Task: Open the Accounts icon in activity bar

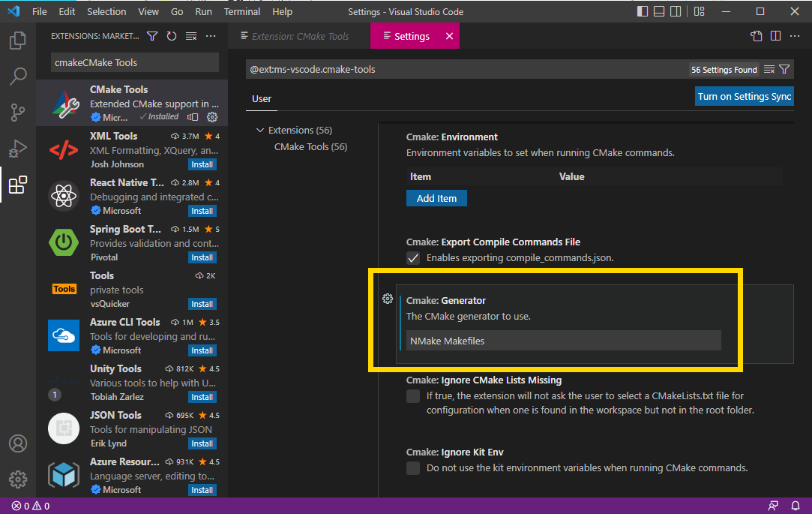Action: pyautogui.click(x=17, y=443)
